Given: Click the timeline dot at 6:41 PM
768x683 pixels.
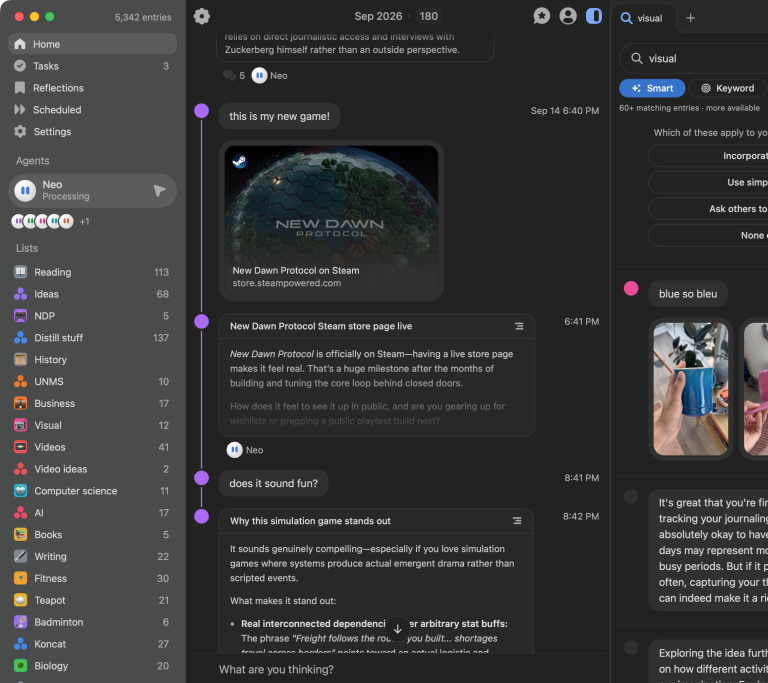Looking at the screenshot, I should pos(201,322).
